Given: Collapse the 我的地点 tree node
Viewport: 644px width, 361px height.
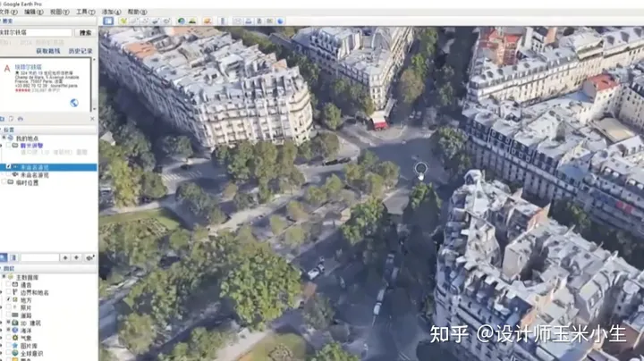Looking at the screenshot, I should (4, 139).
